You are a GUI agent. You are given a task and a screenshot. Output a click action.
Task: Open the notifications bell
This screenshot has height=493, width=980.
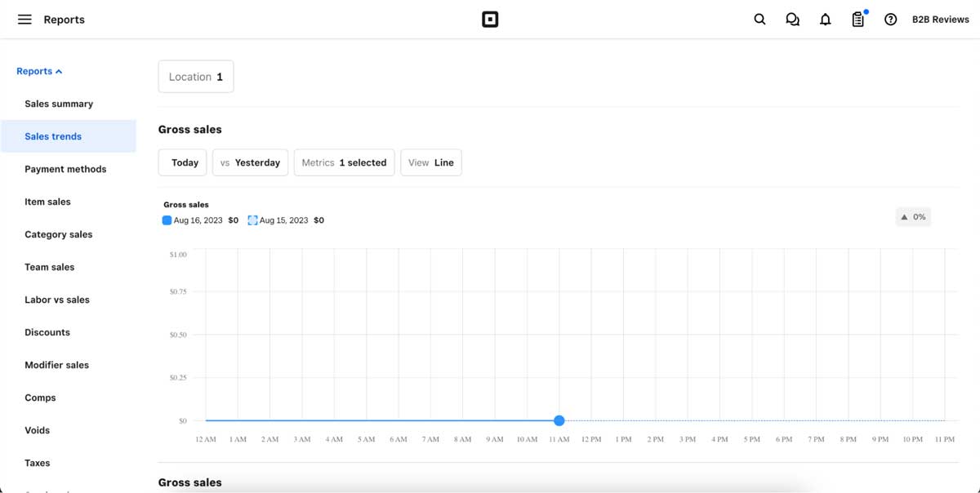pyautogui.click(x=825, y=19)
